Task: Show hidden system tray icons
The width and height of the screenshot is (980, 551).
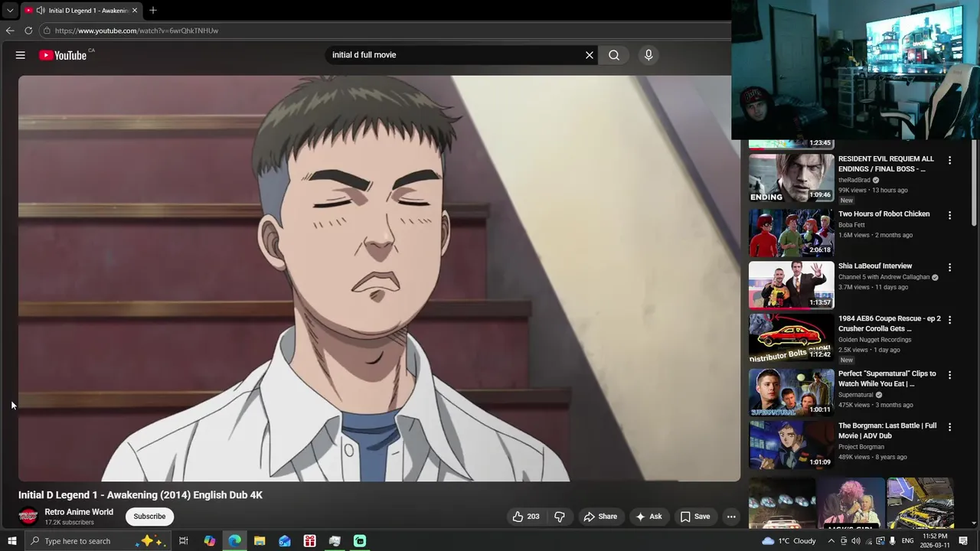Action: coord(831,541)
